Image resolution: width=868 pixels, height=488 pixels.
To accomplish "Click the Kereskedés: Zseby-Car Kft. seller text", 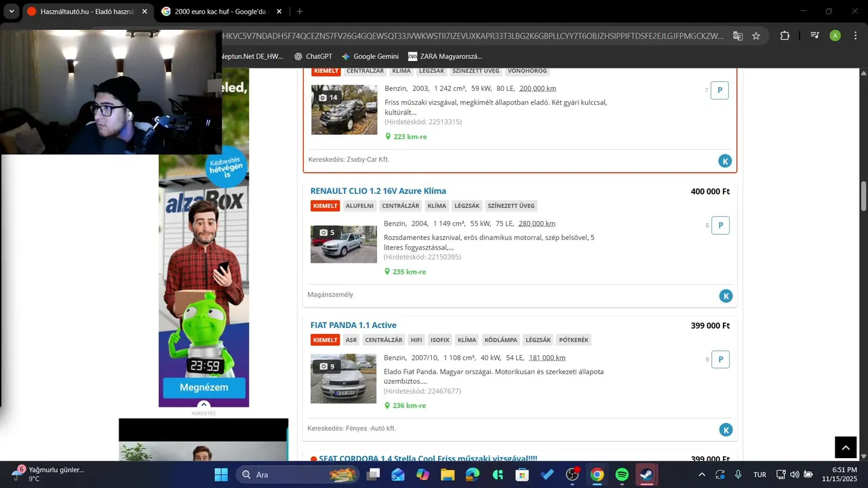I will pos(349,159).
